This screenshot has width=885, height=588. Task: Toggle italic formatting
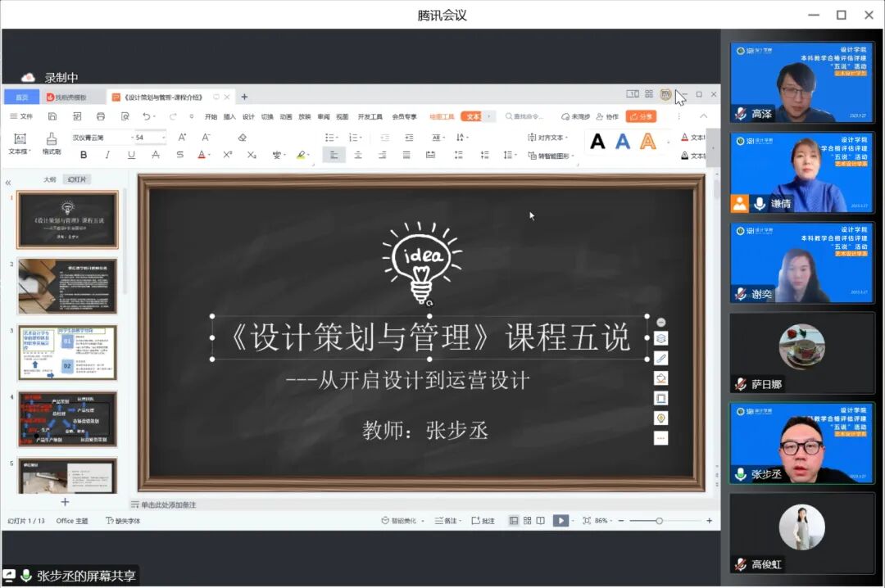pyautogui.click(x=107, y=154)
